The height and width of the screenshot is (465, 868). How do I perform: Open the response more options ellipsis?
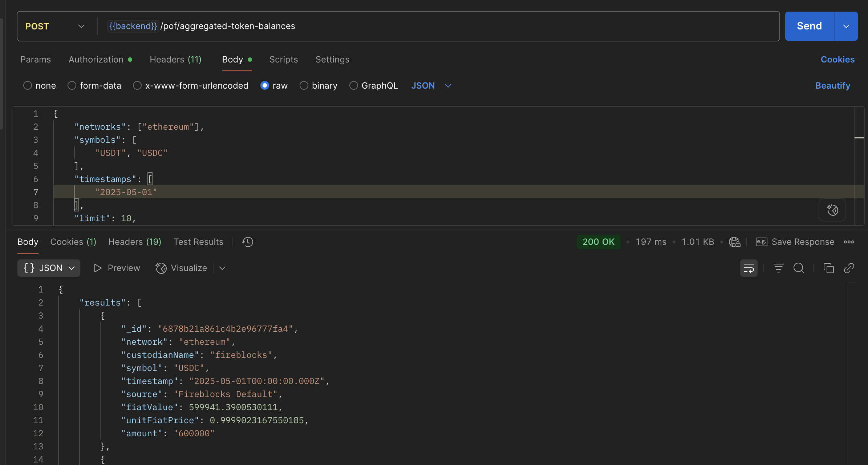(849, 242)
